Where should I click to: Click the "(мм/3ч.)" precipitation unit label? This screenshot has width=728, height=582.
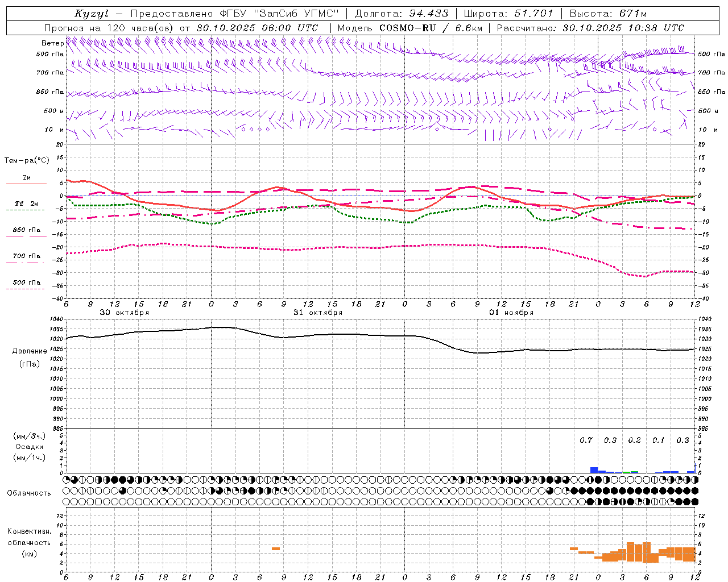coord(30,436)
